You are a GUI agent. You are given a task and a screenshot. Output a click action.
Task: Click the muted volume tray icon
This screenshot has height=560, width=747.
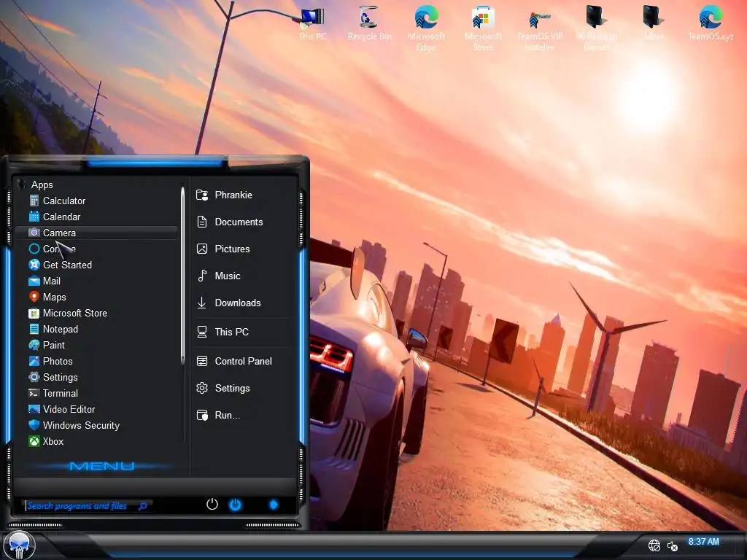pos(672,545)
